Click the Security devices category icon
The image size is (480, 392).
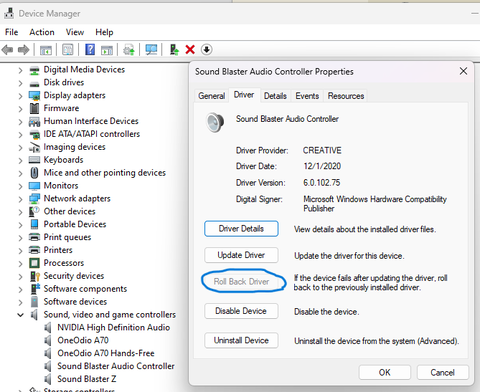35,276
